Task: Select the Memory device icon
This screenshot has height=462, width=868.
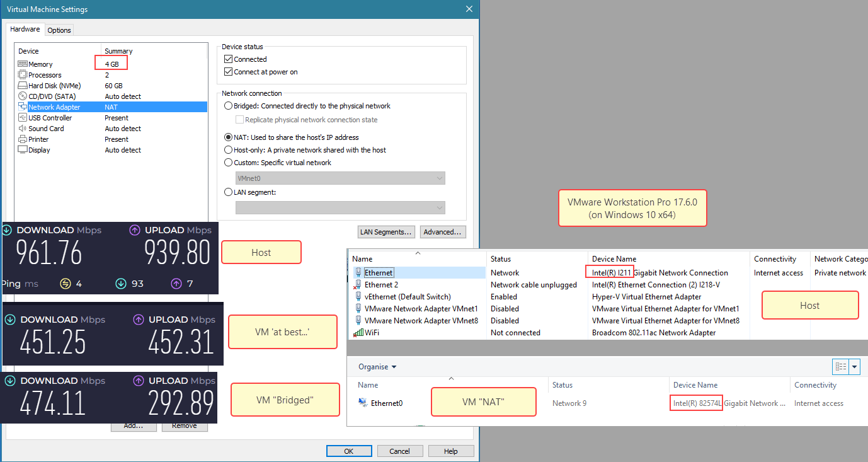Action: (23, 64)
